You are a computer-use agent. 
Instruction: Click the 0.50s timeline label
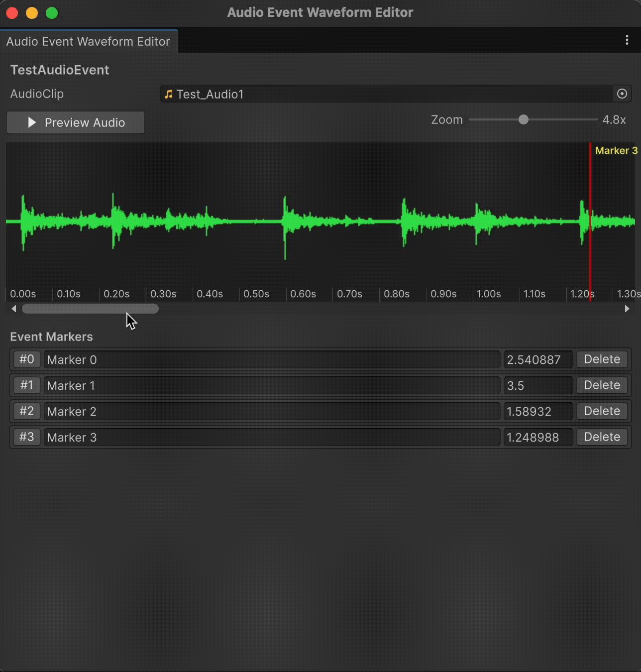pos(256,294)
